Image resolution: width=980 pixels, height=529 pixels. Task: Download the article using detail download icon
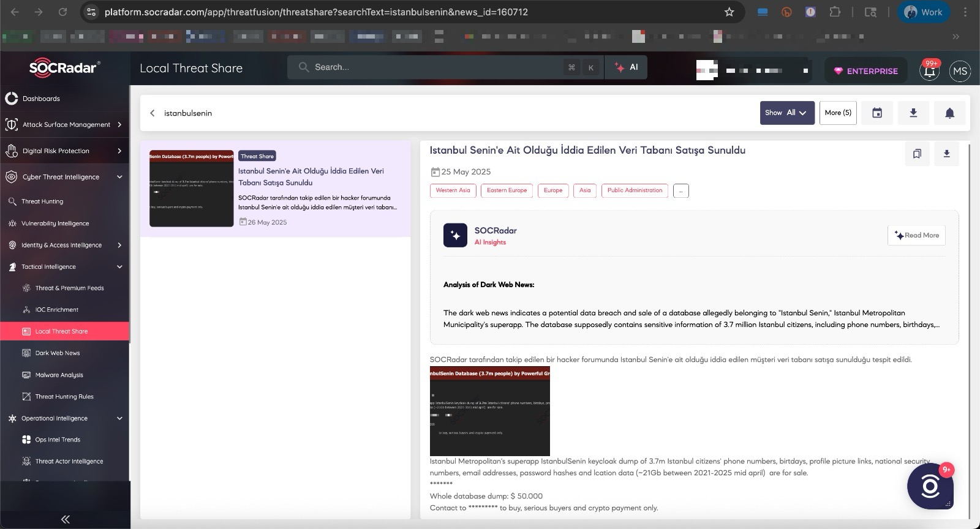946,154
